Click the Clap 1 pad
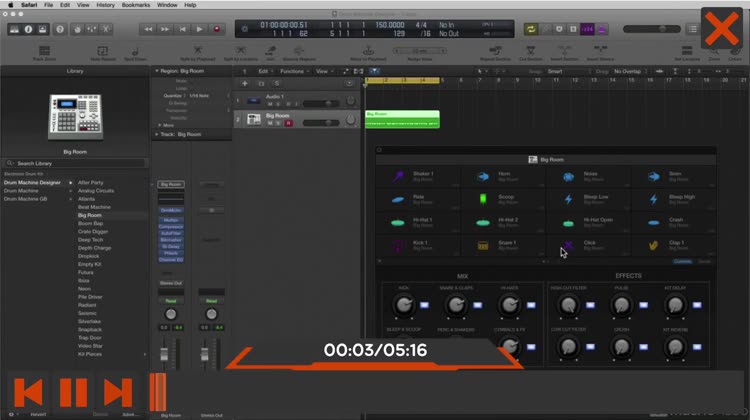Screen dimensions: 750x420 pyautogui.click(x=674, y=245)
